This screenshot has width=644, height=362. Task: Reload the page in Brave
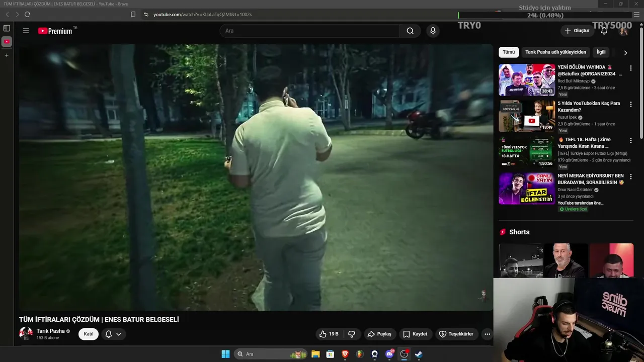coord(27,15)
